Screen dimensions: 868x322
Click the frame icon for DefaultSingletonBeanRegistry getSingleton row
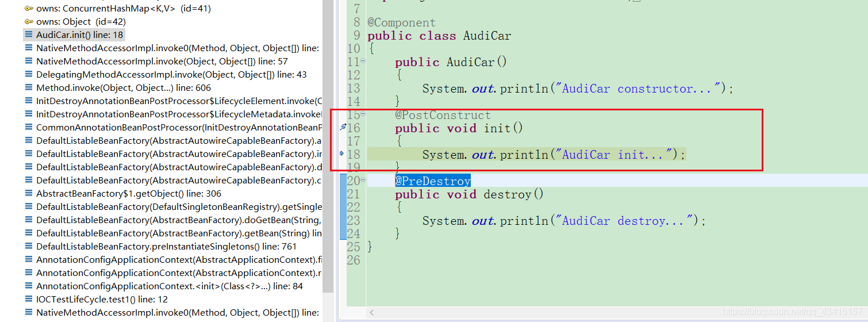[x=29, y=207]
